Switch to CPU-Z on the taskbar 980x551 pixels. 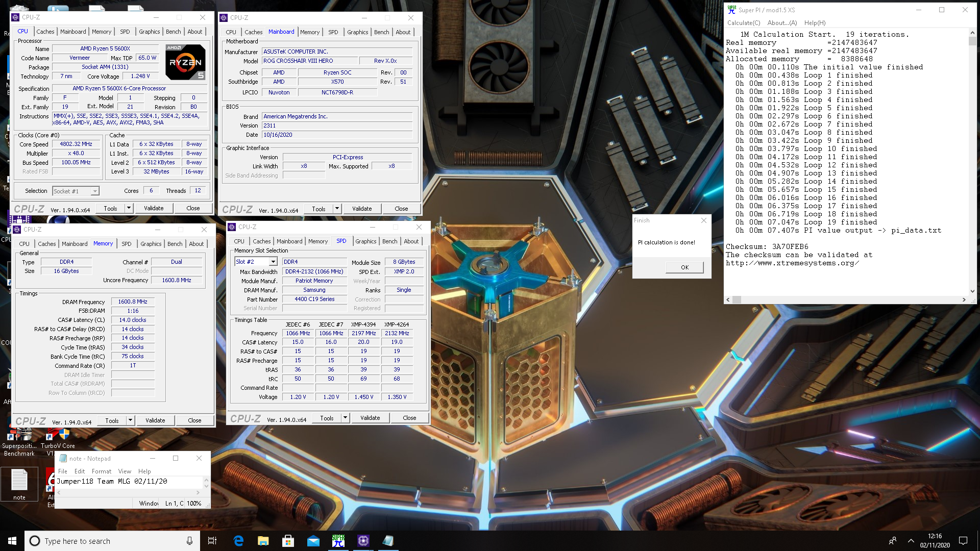[x=363, y=541]
